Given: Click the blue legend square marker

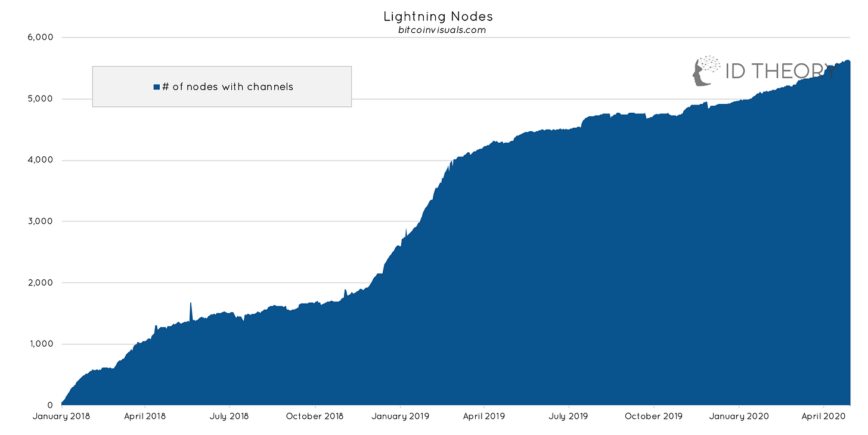Looking at the screenshot, I should [157, 87].
